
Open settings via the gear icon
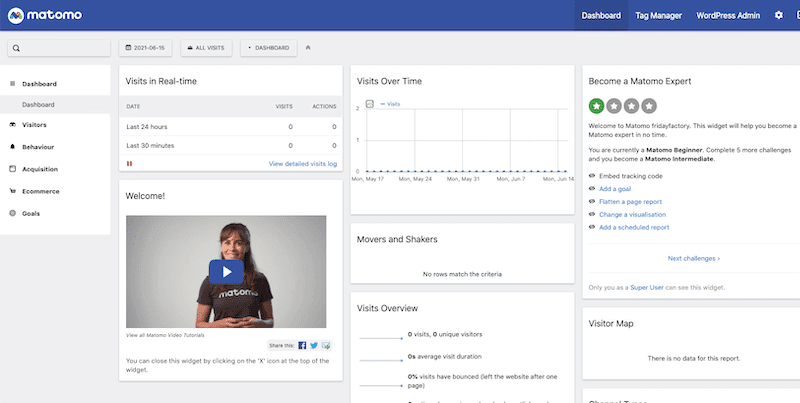(779, 16)
